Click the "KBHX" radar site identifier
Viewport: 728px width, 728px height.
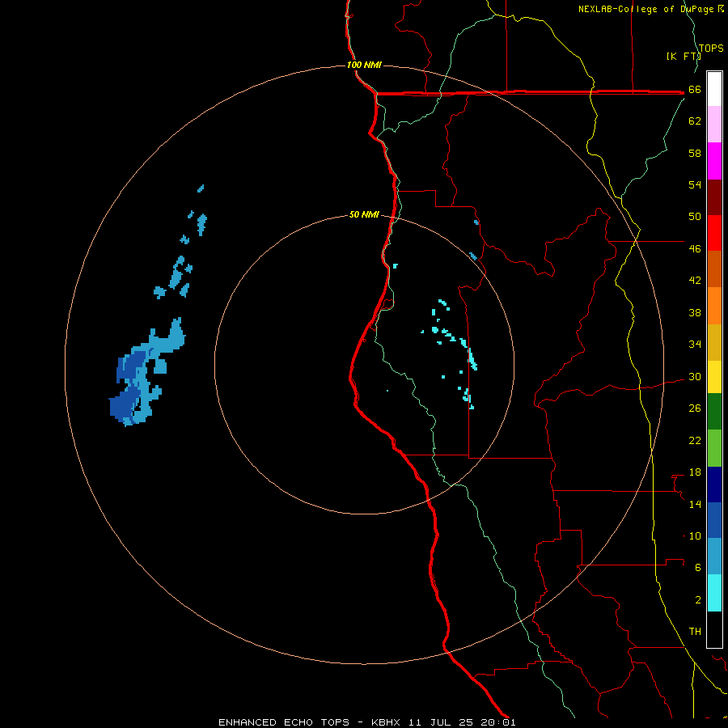point(386,722)
